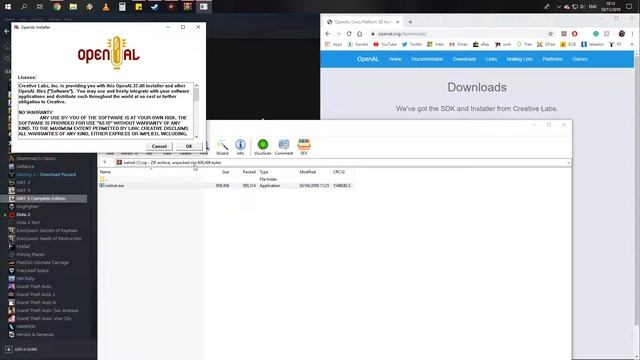
Task: Open the YouTube bookmark
Action: click(x=385, y=44)
